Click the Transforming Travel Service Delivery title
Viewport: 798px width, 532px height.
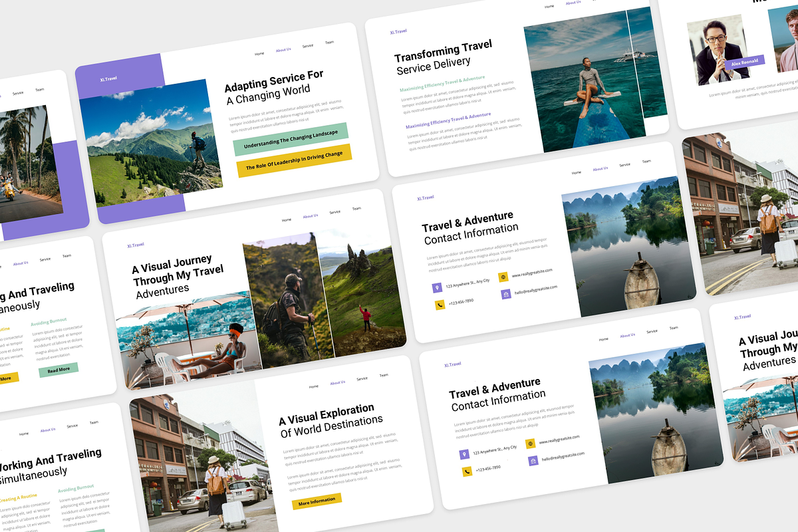[x=443, y=57]
